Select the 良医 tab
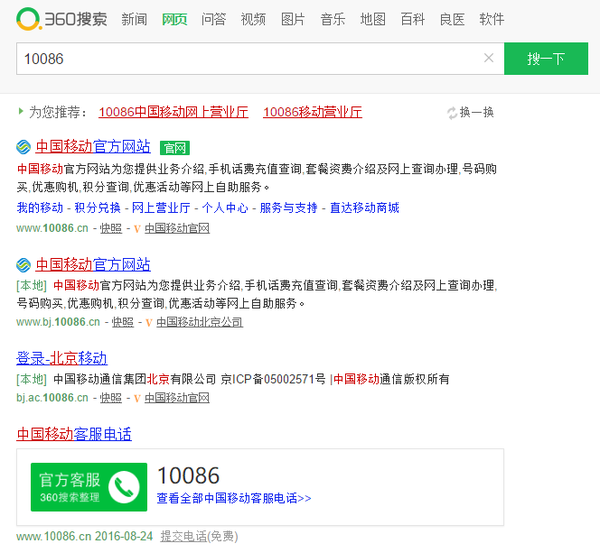600x553 pixels. [452, 19]
